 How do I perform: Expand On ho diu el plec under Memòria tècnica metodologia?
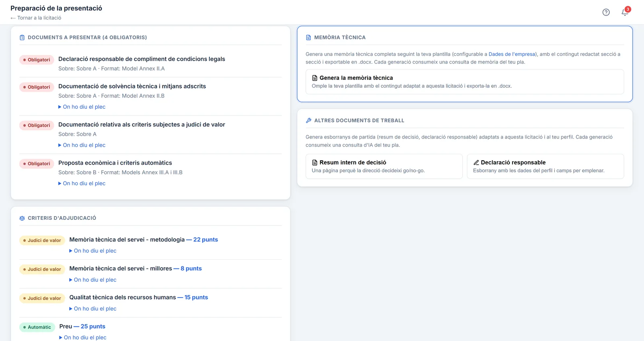tap(93, 251)
